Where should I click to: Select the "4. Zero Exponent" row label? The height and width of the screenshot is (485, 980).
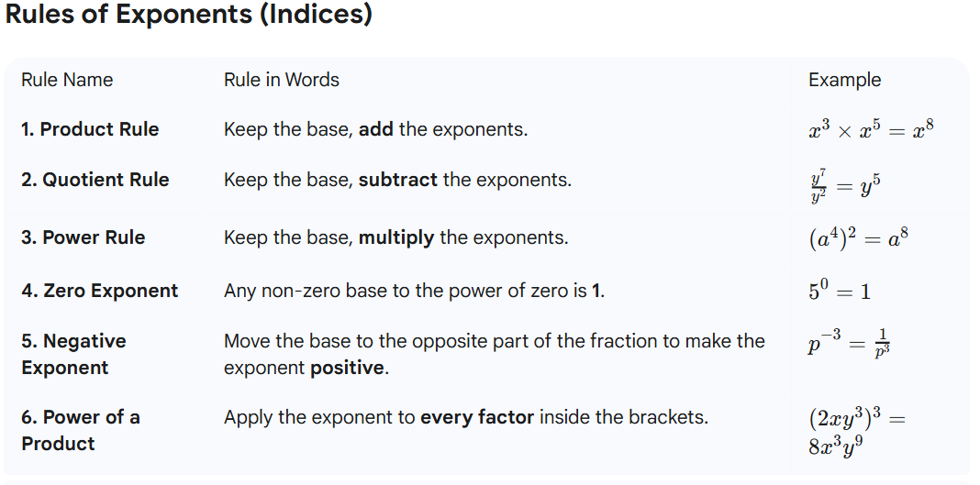pyautogui.click(x=100, y=291)
